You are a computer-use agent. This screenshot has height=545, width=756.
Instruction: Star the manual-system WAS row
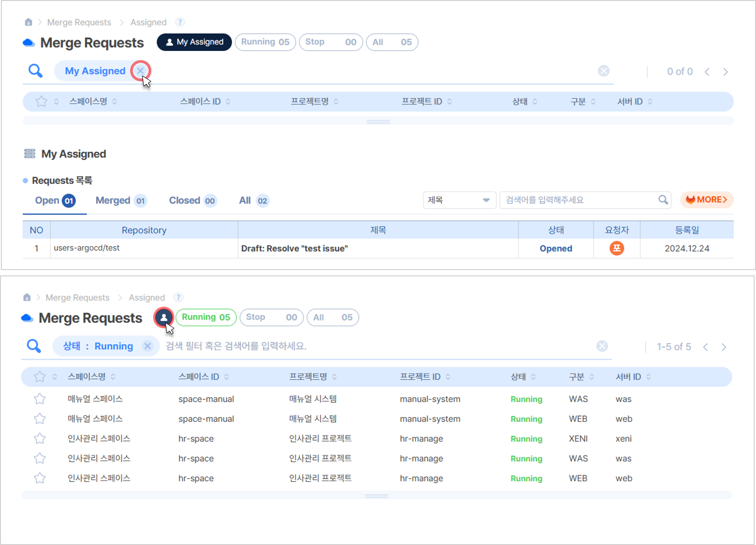click(40, 399)
